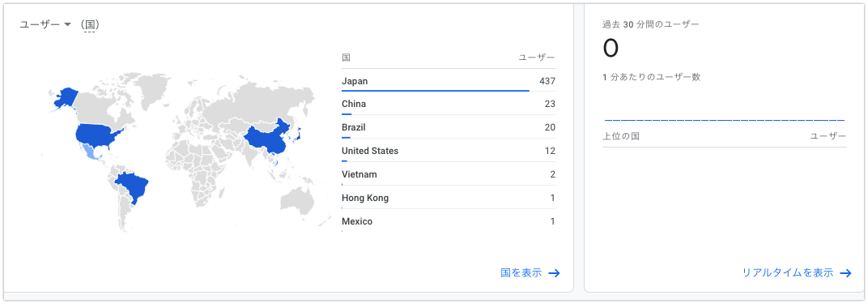Screen dimensions: 868x304
Task: Select the Mexico row in table
Action: (x=449, y=221)
